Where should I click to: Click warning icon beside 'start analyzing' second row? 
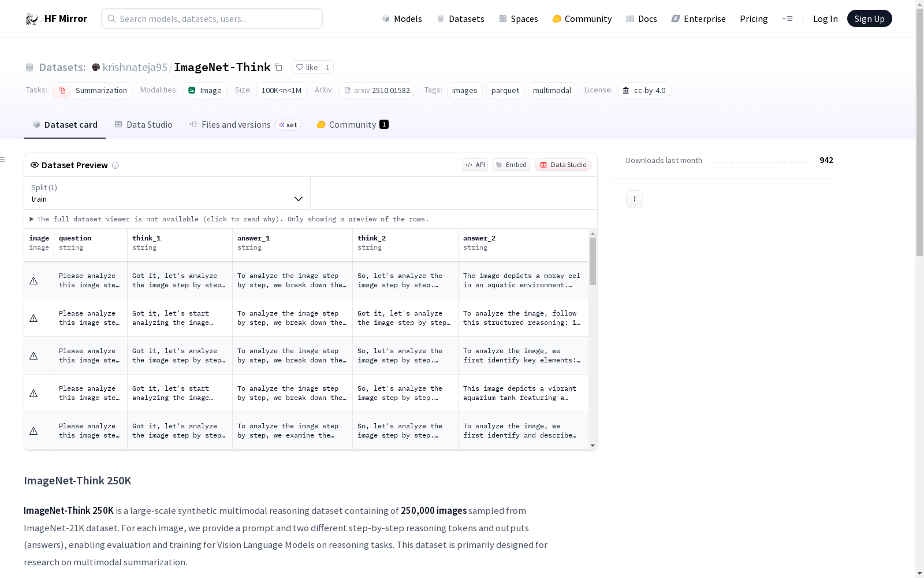33,318
